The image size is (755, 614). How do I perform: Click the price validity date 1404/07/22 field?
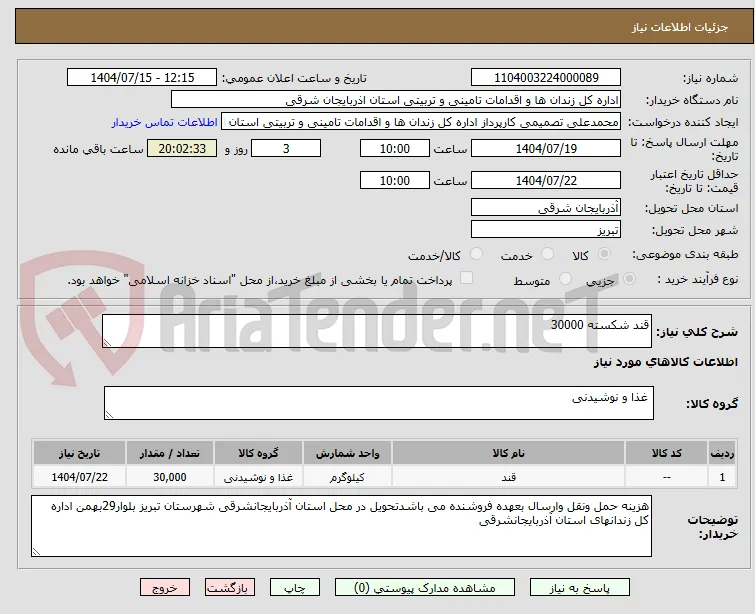pos(546,181)
